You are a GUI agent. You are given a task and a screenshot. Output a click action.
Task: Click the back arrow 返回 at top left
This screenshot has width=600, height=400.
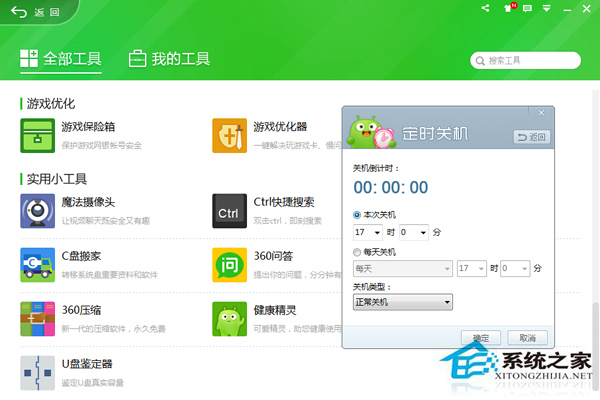[36, 12]
